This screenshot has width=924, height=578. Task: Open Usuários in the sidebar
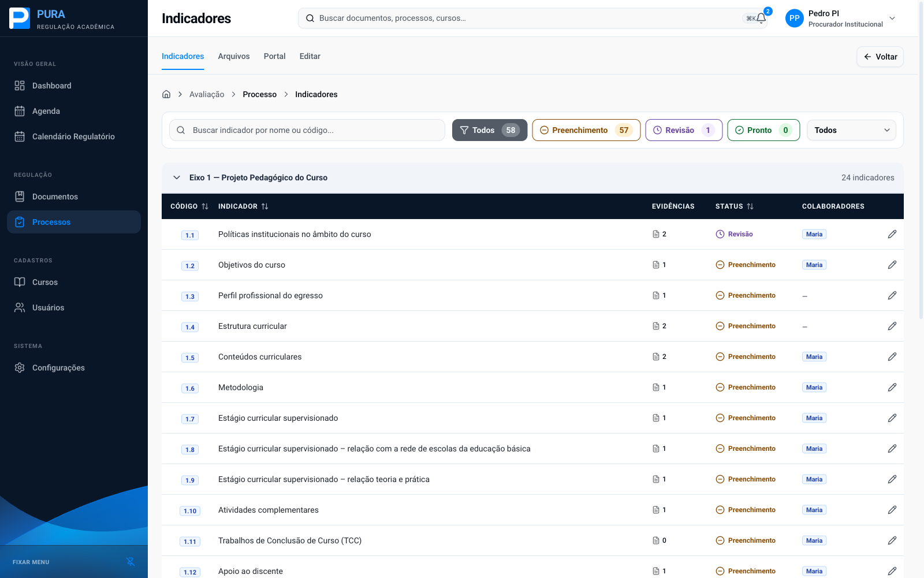(74, 307)
